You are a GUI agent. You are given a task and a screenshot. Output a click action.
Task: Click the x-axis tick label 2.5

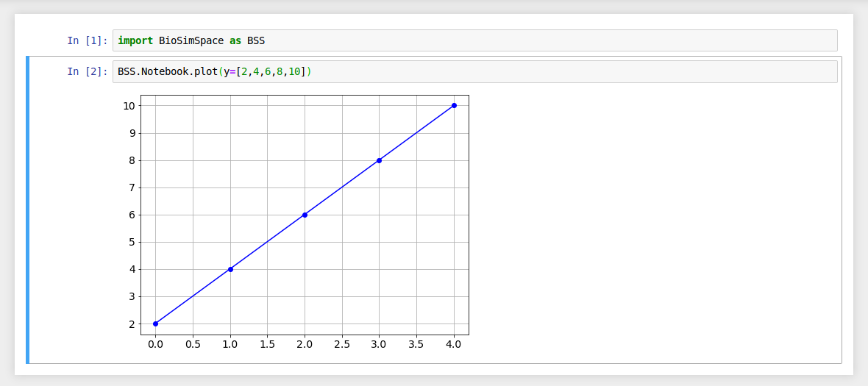tap(342, 344)
